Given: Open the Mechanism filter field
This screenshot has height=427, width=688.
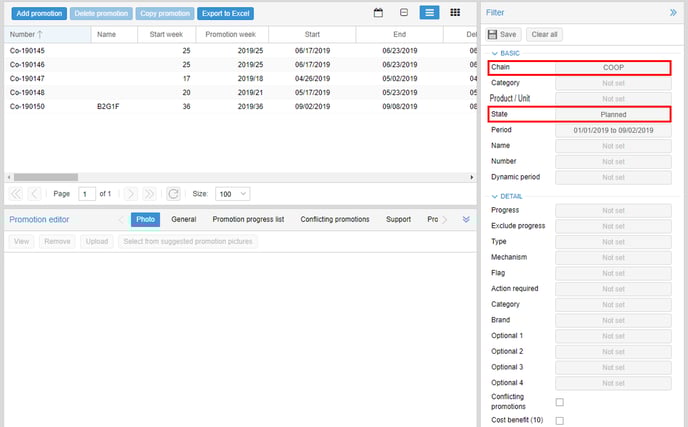Looking at the screenshot, I should 613,258.
